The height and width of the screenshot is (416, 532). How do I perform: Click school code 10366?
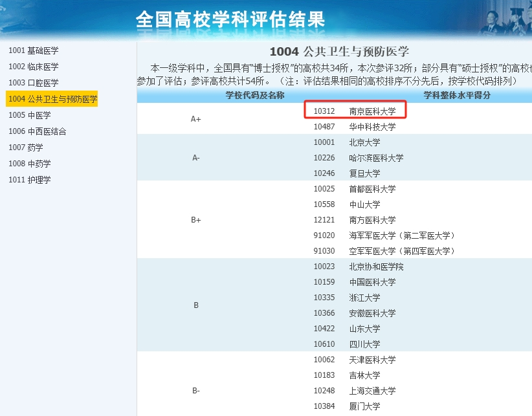coord(324,313)
